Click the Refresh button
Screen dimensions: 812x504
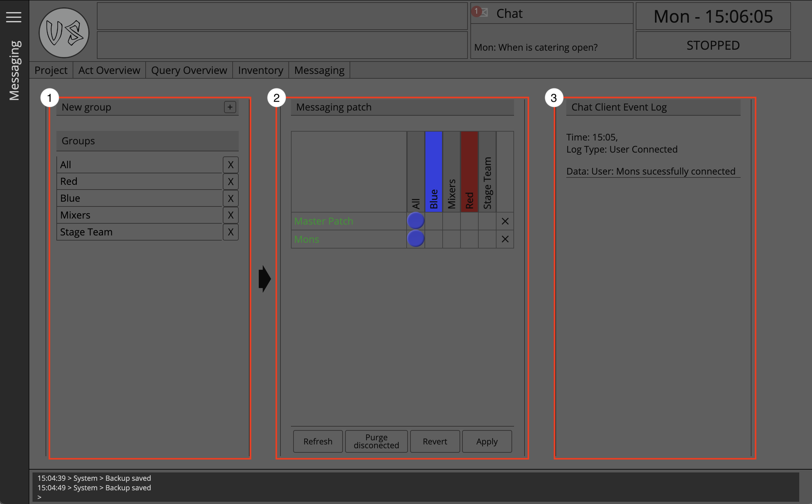(x=318, y=441)
